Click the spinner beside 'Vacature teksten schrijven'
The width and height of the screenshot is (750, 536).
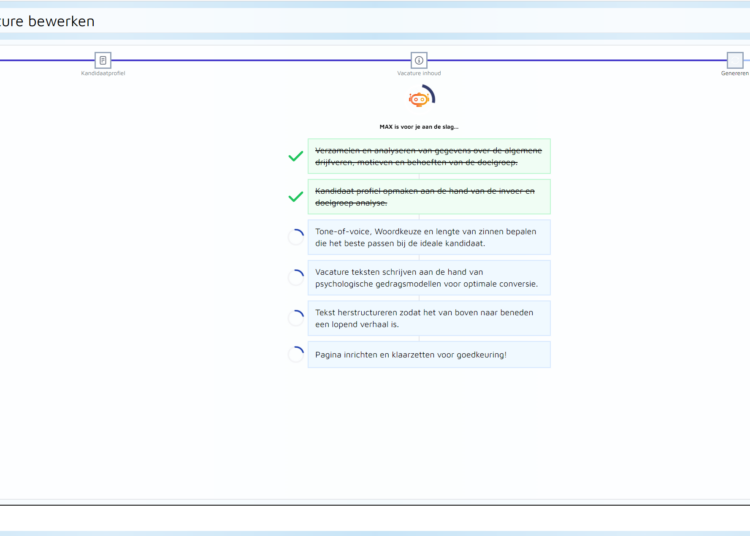click(296, 277)
